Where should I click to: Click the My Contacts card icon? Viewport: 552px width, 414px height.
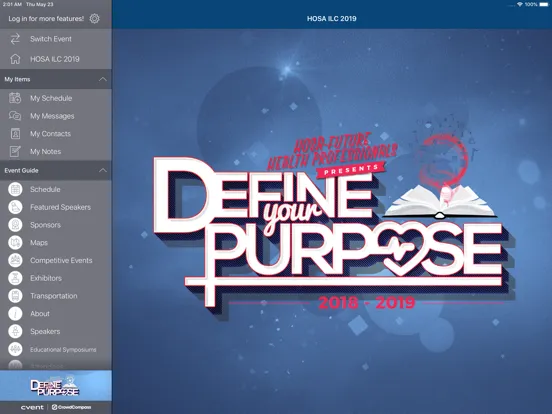point(15,134)
